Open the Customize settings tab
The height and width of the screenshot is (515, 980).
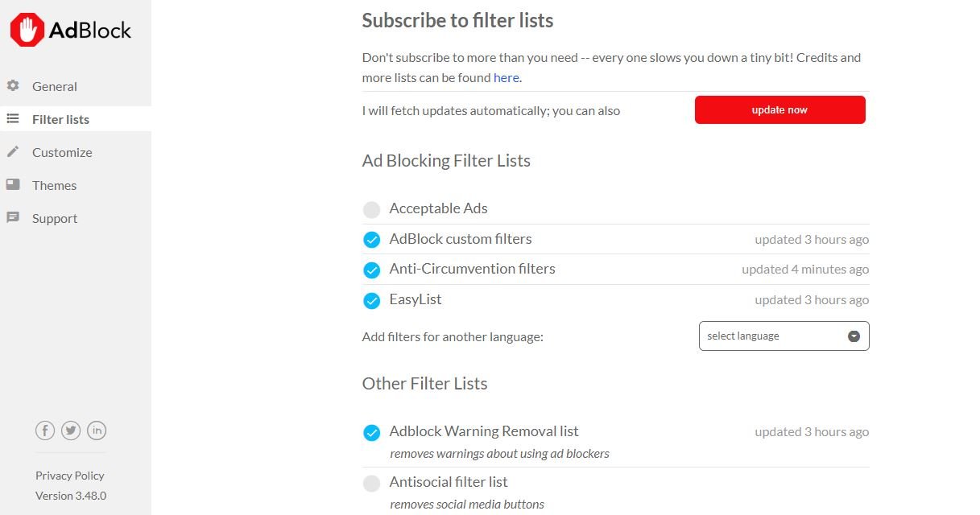click(x=62, y=152)
